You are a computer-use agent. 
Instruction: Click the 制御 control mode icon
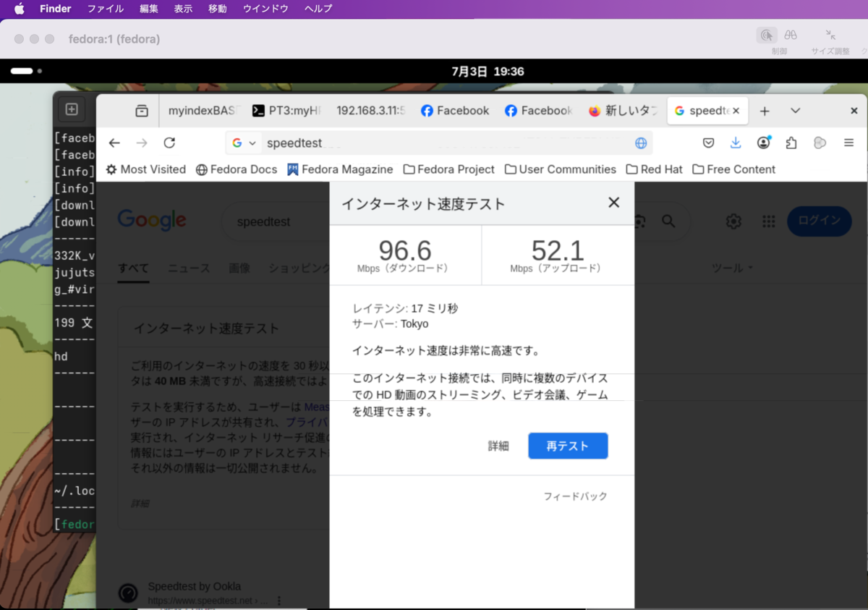click(767, 35)
